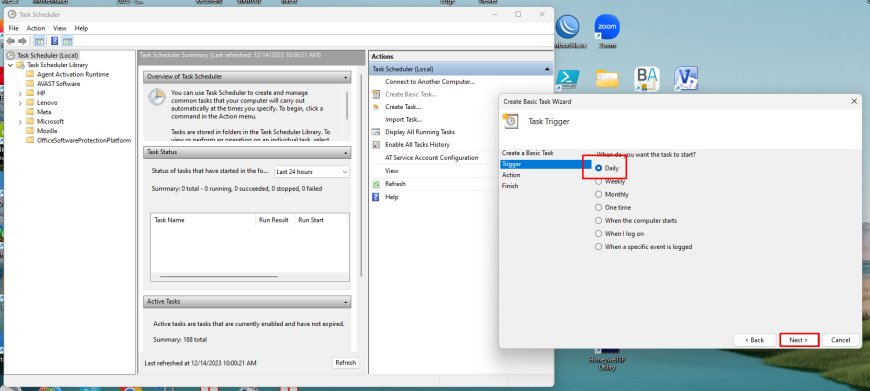Image resolution: width=870 pixels, height=391 pixels.
Task: Open the View menu
Action: (x=60, y=28)
